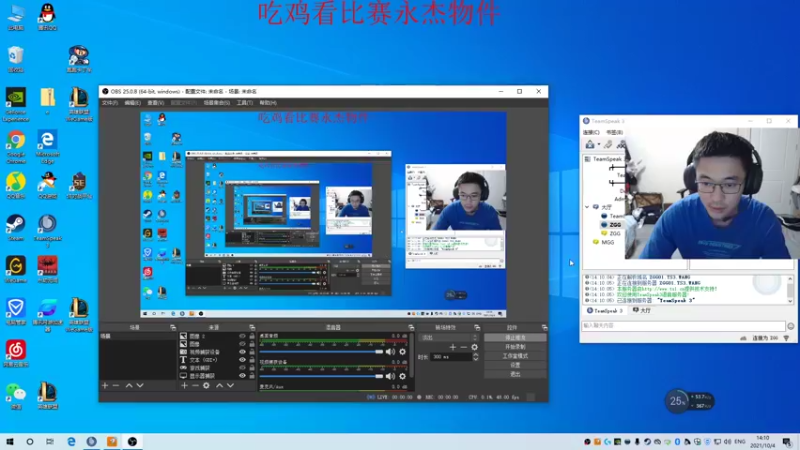Remove selected source with the minus icon
The width and height of the screenshot is (800, 450).
pyautogui.click(x=195, y=386)
